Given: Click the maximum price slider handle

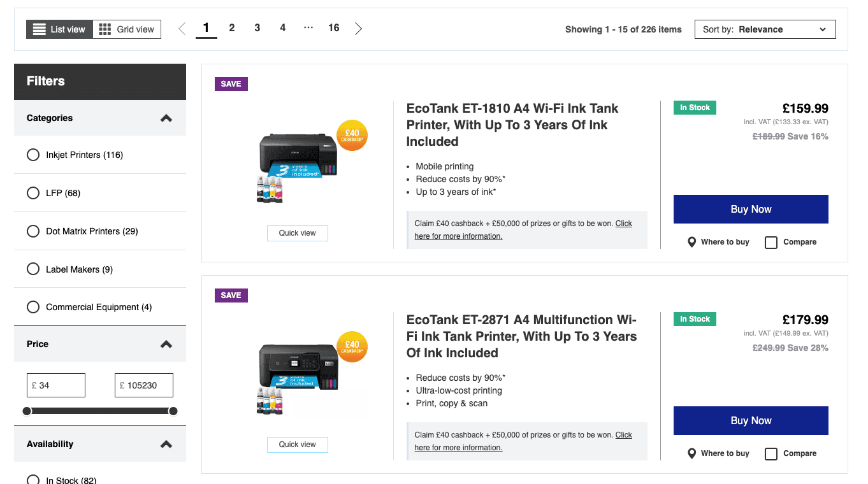Looking at the screenshot, I should [x=173, y=411].
